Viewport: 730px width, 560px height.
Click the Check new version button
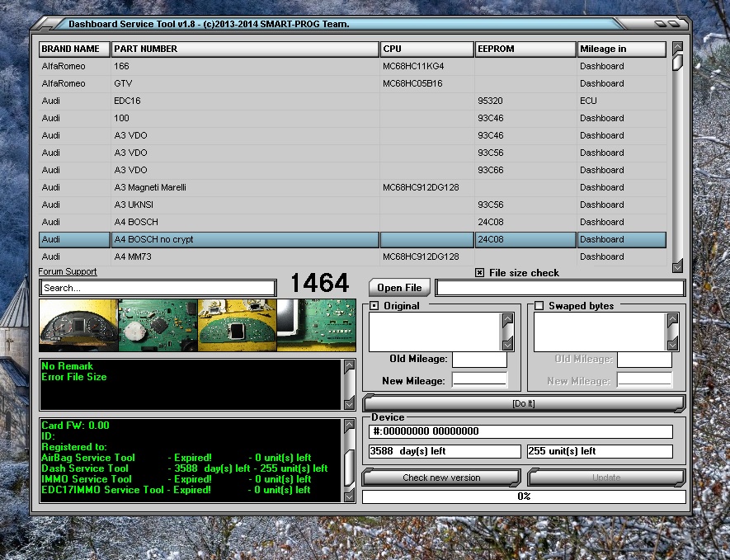tap(441, 478)
